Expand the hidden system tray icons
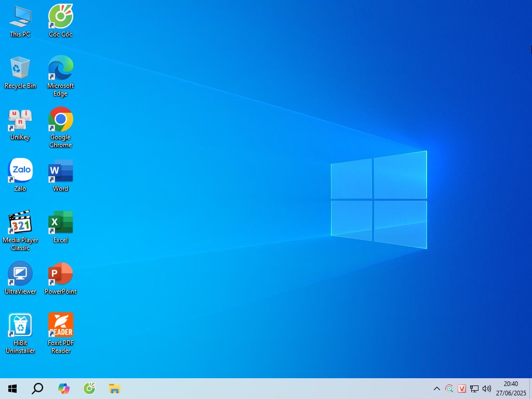Image resolution: width=532 pixels, height=399 pixels. coord(437,389)
